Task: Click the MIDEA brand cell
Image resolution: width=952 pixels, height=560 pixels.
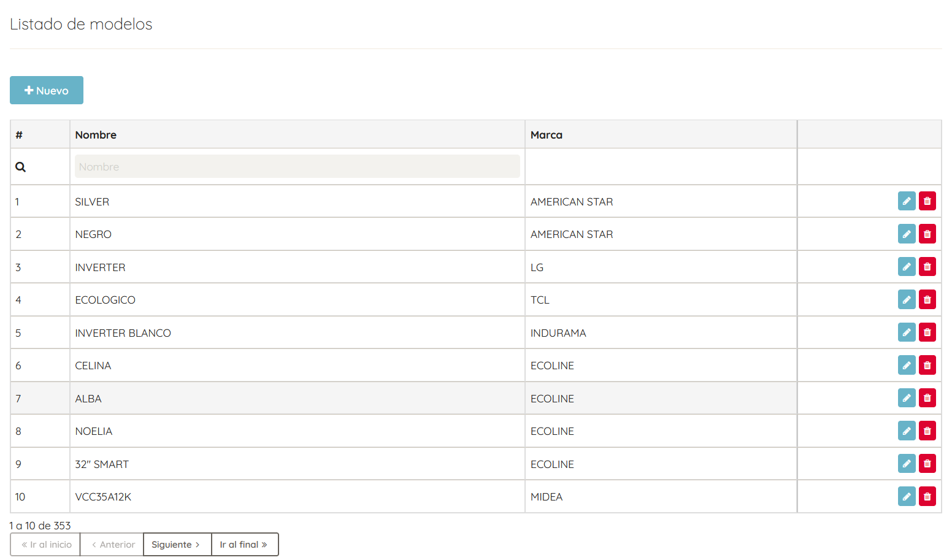Action: point(661,496)
